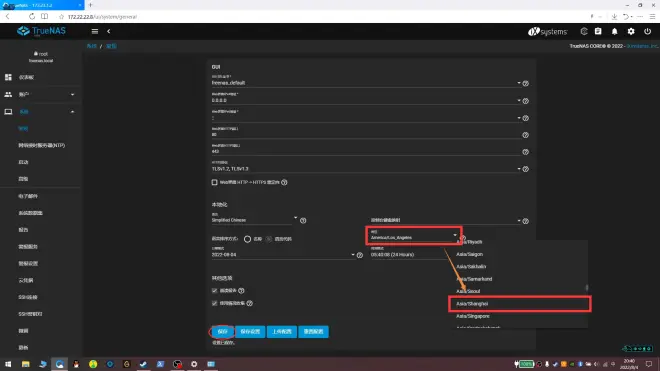The width and height of the screenshot is (660, 371).
Task: Show help for the port 443 field
Action: [525, 152]
